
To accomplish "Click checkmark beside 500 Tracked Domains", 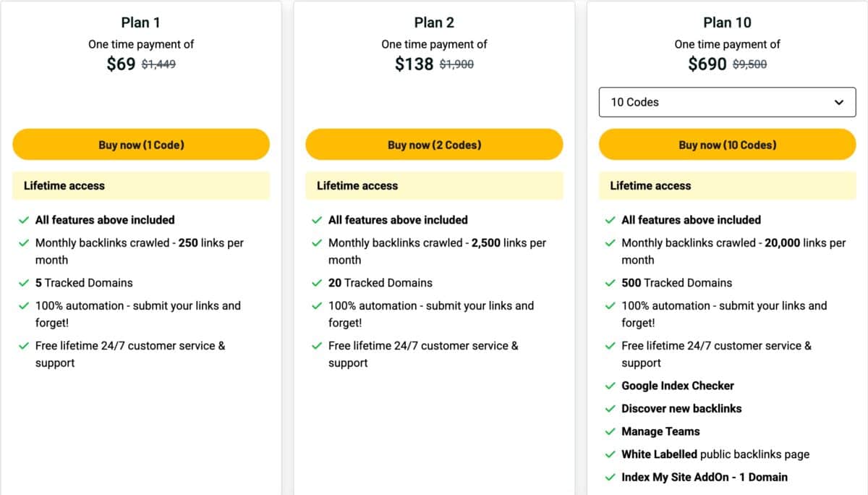I will coord(610,283).
